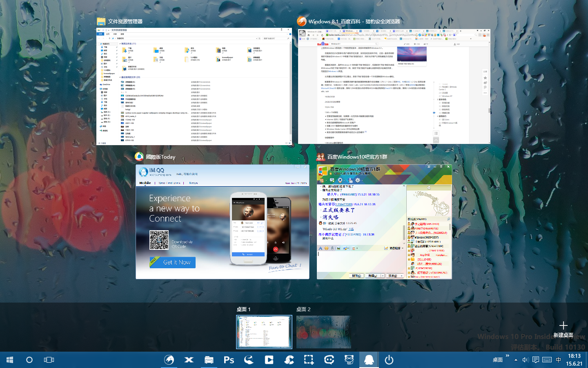588x368 pixels.
Task: Launch Photoshop from the taskbar
Action: (x=229, y=360)
